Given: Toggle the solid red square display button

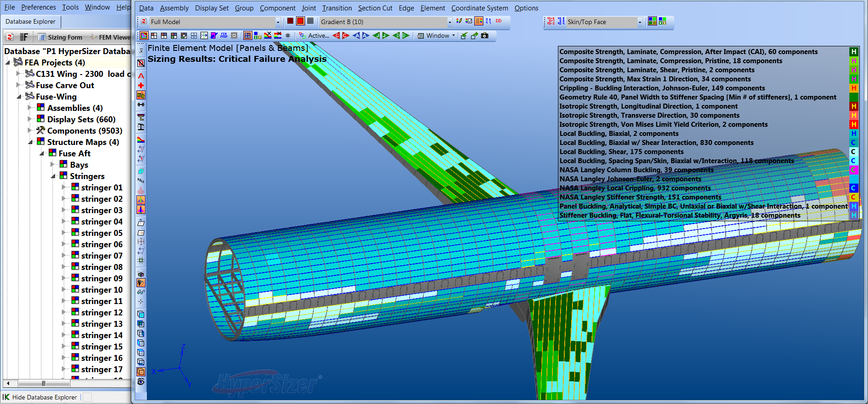Looking at the screenshot, I should click(x=300, y=21).
